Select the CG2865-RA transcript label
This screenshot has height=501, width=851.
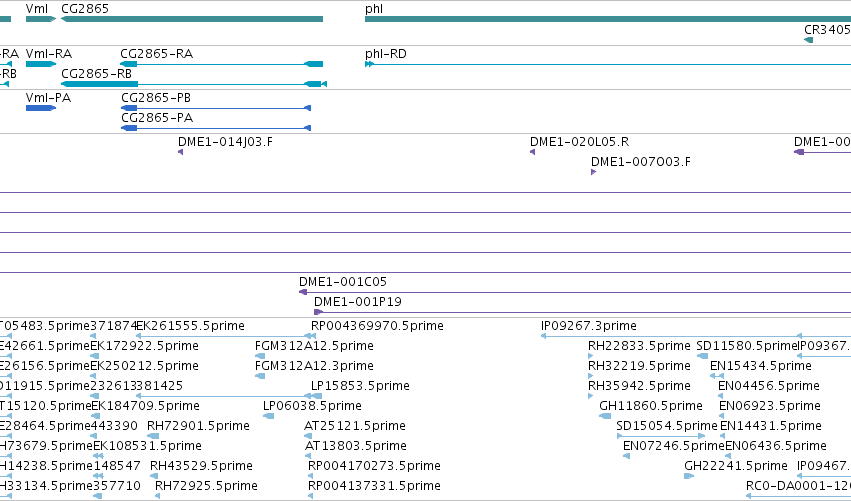(156, 54)
